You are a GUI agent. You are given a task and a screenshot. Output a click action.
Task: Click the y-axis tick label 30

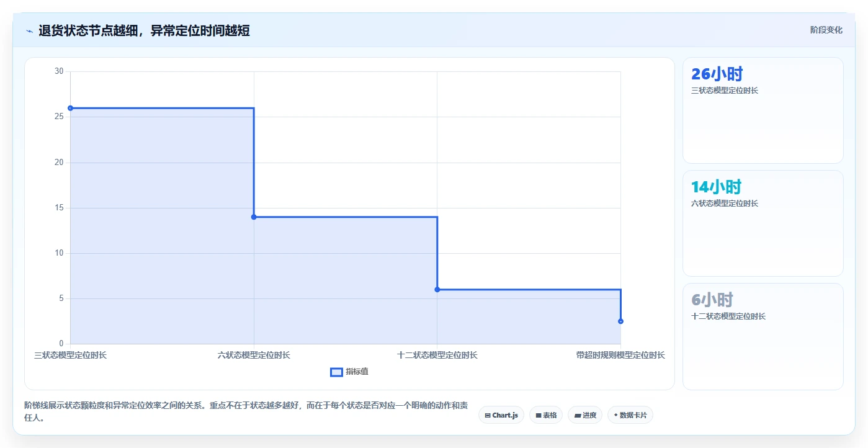point(59,71)
